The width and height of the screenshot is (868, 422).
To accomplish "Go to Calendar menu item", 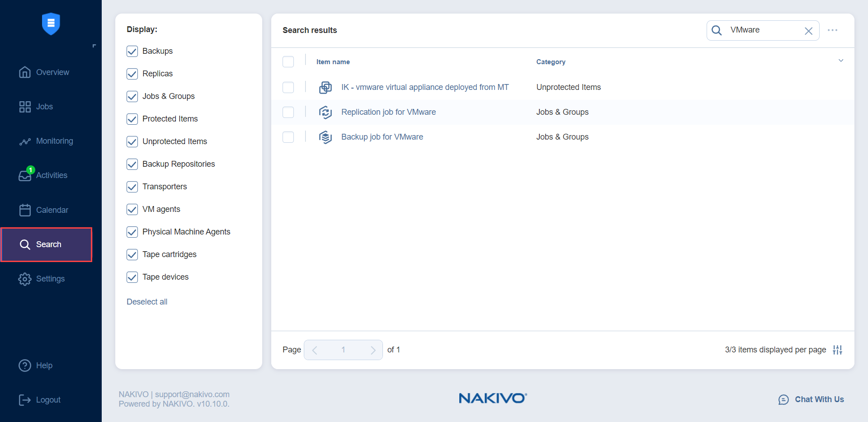I will (52, 210).
